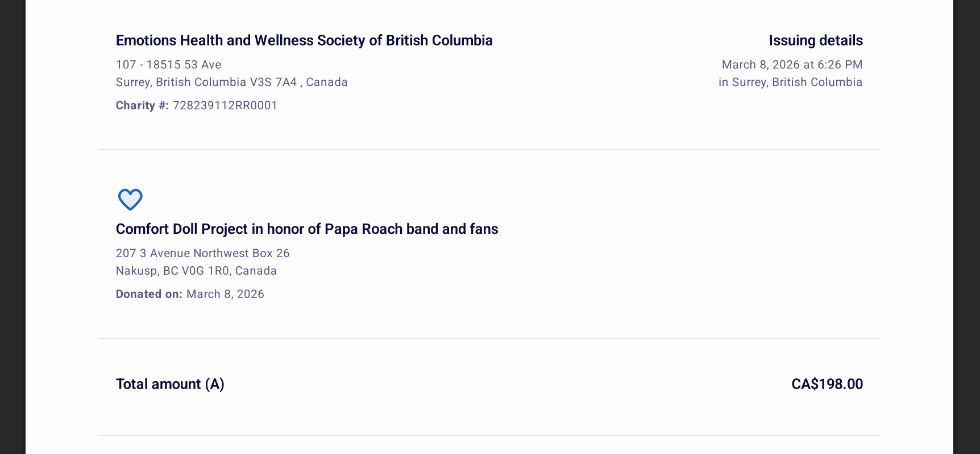Image resolution: width=980 pixels, height=454 pixels.
Task: Click the '207 3 Avenue Northwest Box 26' line
Action: coord(203,253)
